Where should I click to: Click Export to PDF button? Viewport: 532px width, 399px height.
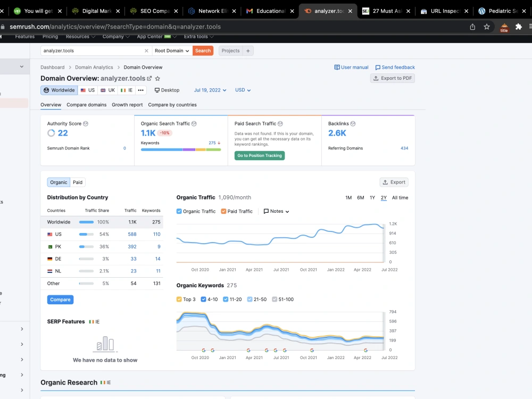click(393, 78)
